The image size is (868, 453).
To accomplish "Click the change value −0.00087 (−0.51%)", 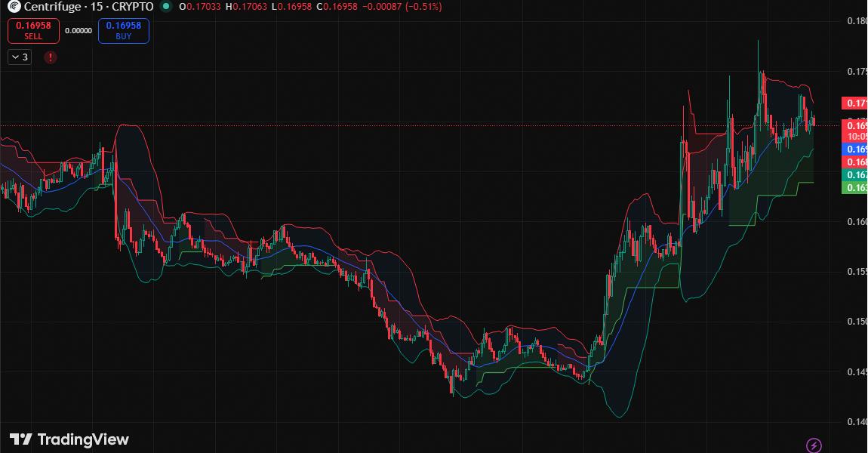I will (x=402, y=7).
